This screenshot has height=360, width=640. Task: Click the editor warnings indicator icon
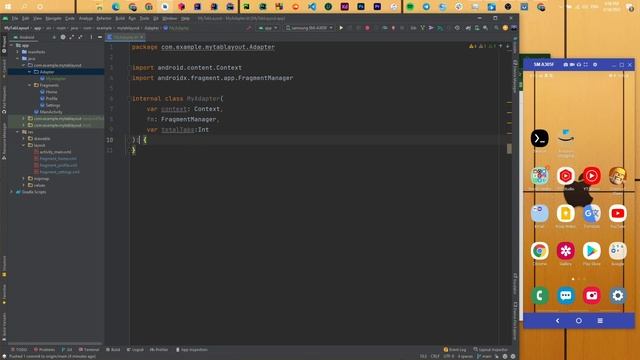473,47
